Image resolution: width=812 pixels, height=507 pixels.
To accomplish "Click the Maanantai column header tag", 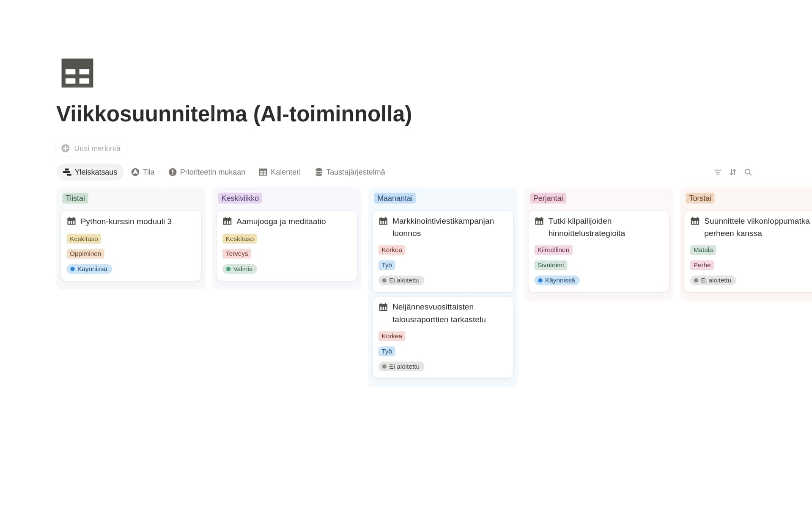I will pyautogui.click(x=395, y=198).
